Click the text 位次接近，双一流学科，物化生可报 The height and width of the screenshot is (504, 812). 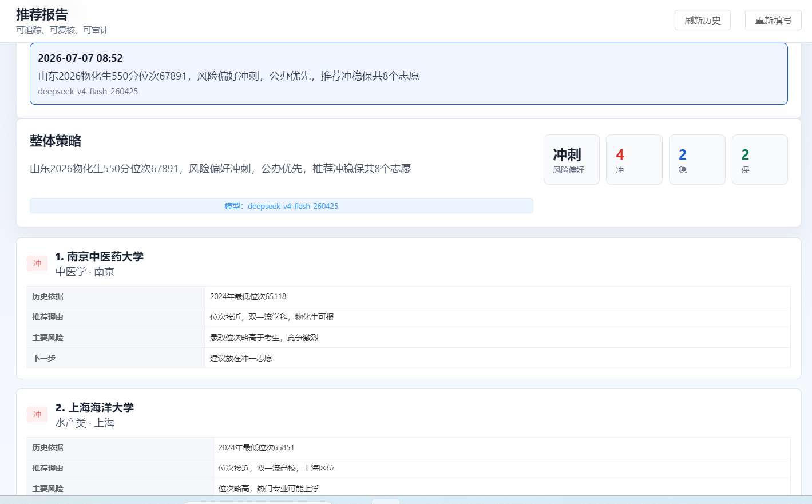click(x=272, y=317)
